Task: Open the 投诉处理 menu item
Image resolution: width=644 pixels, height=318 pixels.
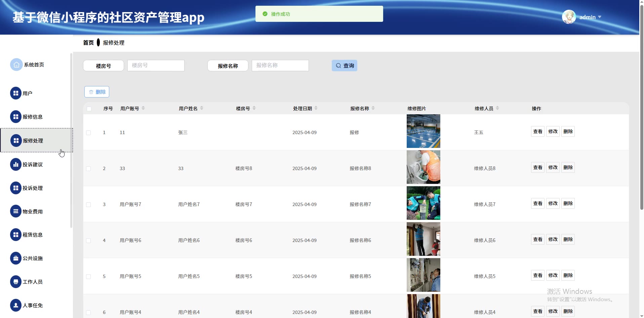Action: click(x=33, y=188)
